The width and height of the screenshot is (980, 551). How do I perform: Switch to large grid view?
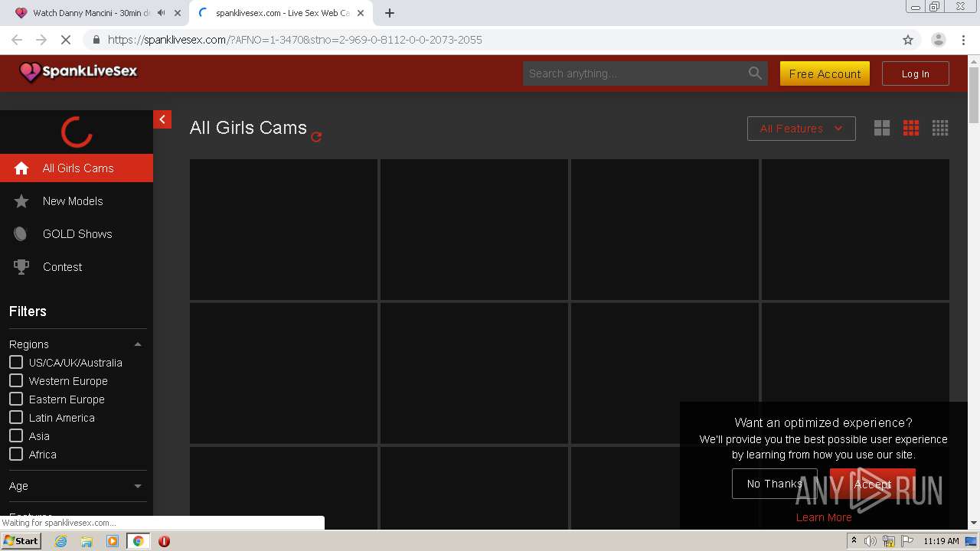coord(882,129)
